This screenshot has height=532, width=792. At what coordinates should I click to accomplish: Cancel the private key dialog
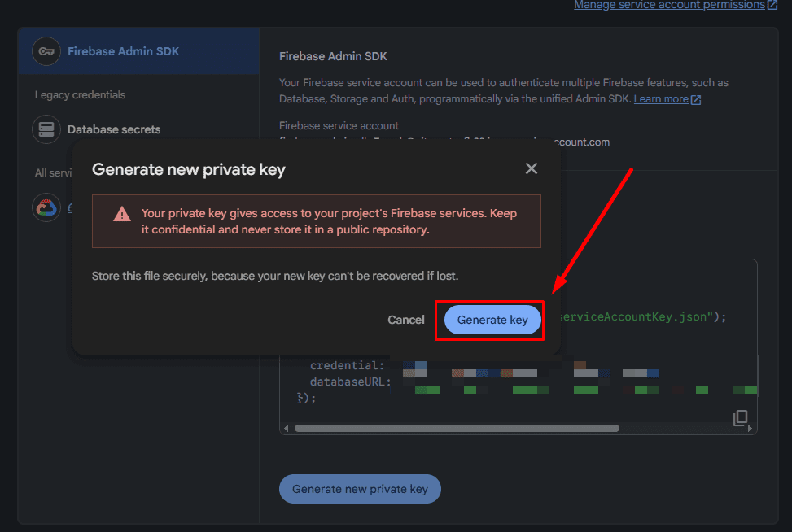[x=405, y=320]
